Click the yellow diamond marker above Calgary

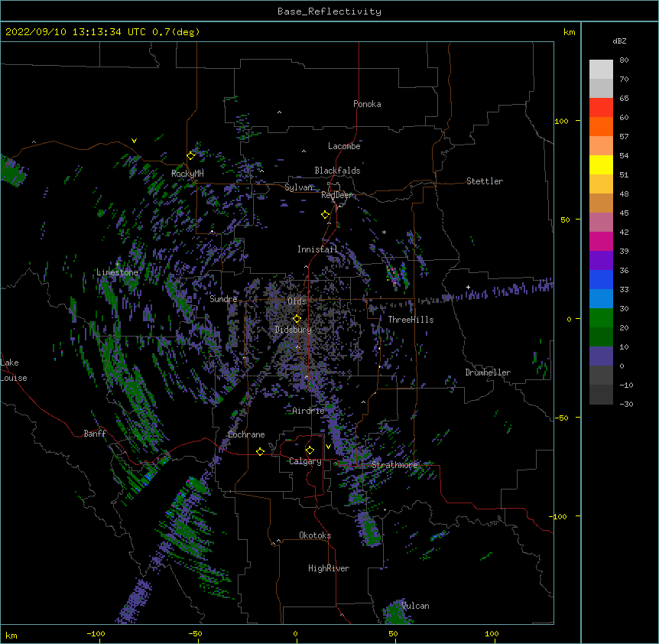click(x=310, y=450)
